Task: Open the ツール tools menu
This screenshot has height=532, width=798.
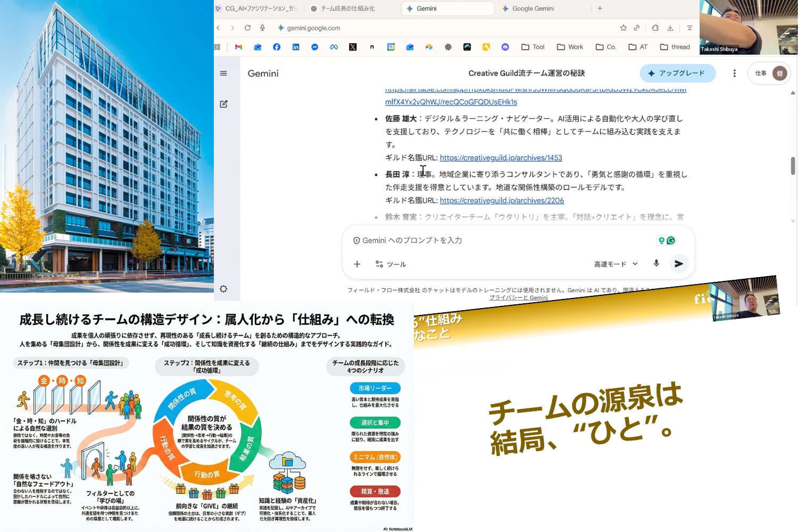Action: [390, 264]
